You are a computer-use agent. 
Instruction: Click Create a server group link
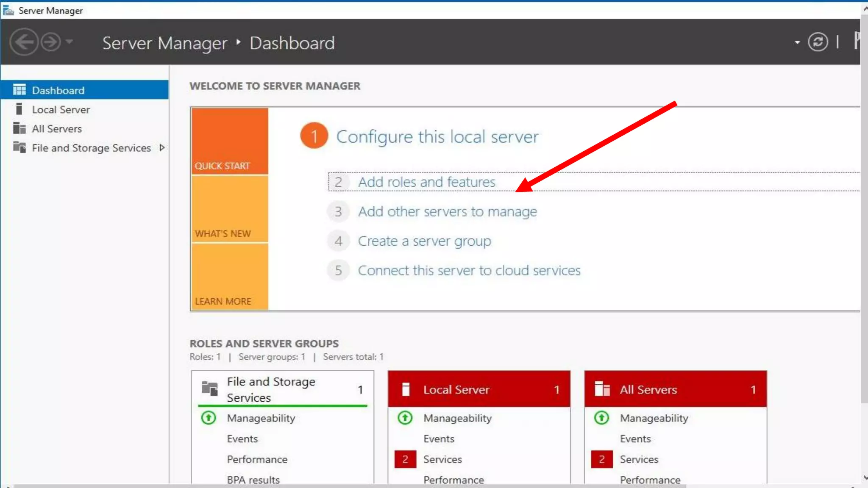click(424, 241)
